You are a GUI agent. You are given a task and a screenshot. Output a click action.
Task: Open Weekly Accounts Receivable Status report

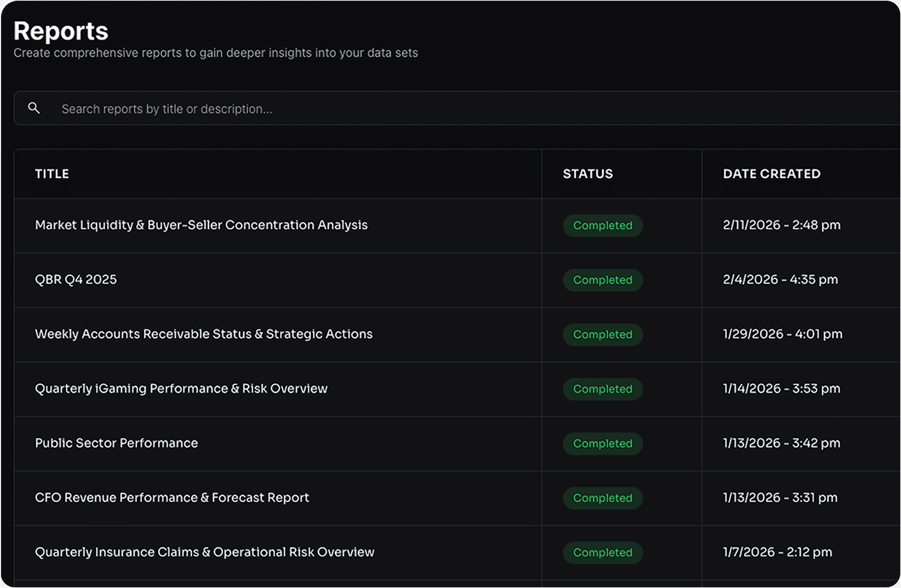(x=204, y=334)
